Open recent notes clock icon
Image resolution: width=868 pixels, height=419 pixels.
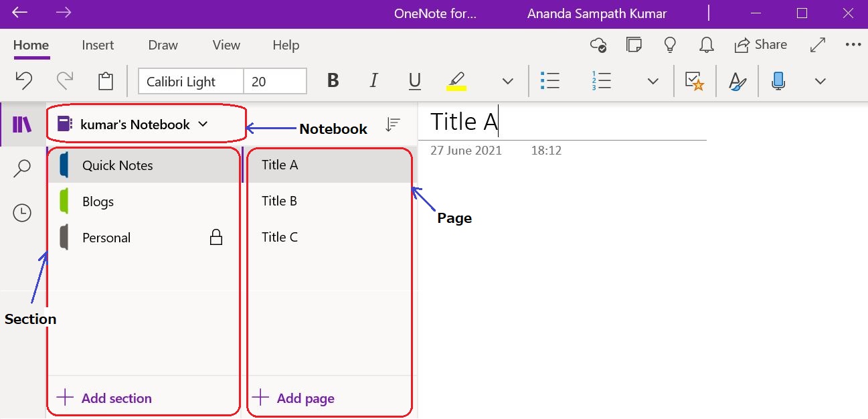[22, 214]
